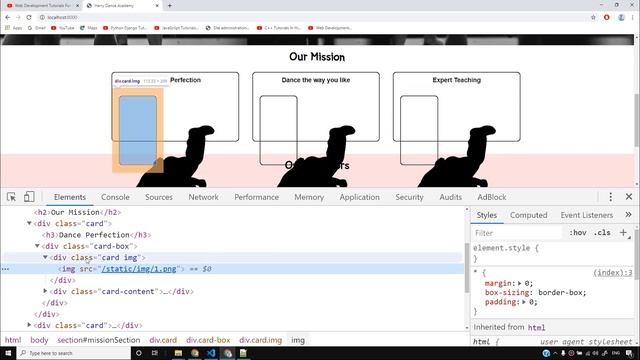Open Task View on taskbar
The image size is (640, 360).
click(155, 353)
